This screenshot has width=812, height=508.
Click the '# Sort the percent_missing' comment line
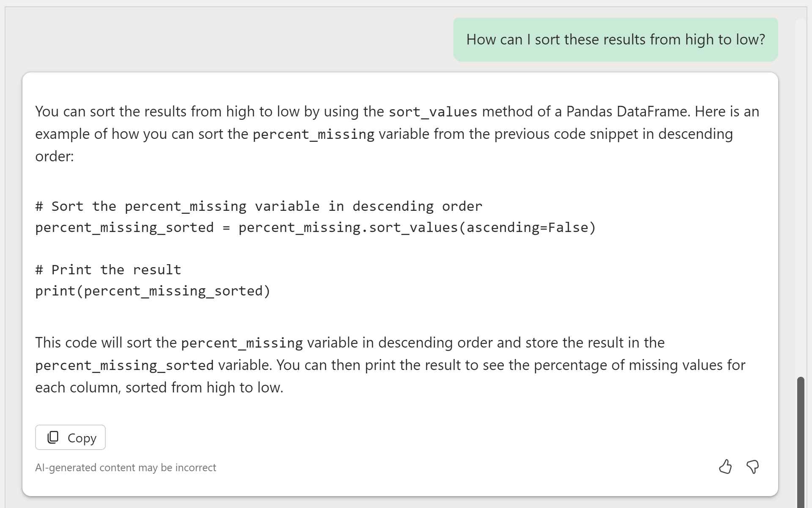pyautogui.click(x=258, y=206)
